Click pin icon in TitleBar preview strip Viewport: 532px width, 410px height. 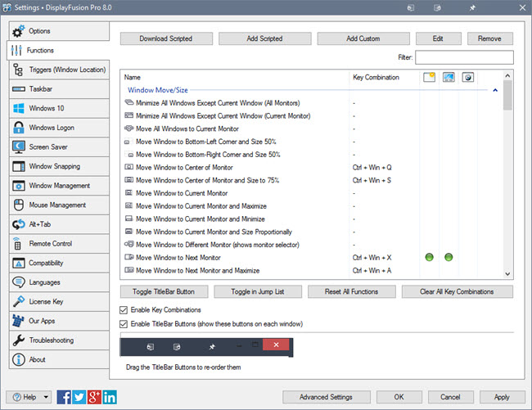click(x=212, y=347)
